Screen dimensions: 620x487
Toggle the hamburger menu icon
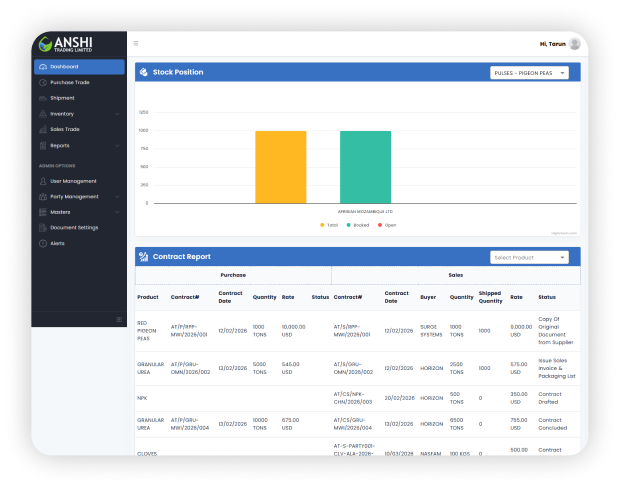(x=136, y=43)
